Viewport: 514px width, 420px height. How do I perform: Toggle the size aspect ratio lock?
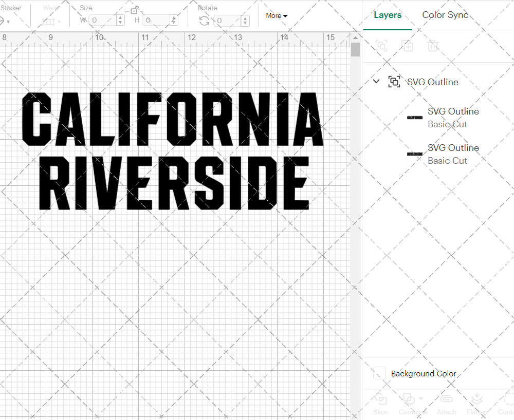[135, 10]
